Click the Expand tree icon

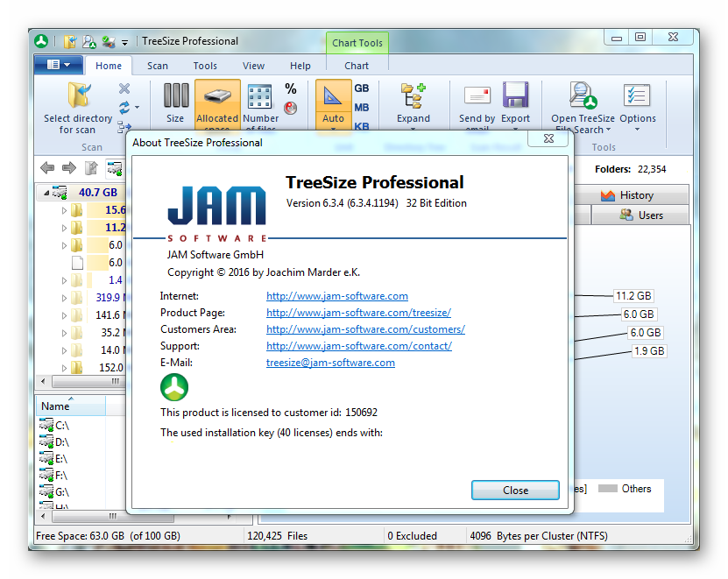coord(413,95)
